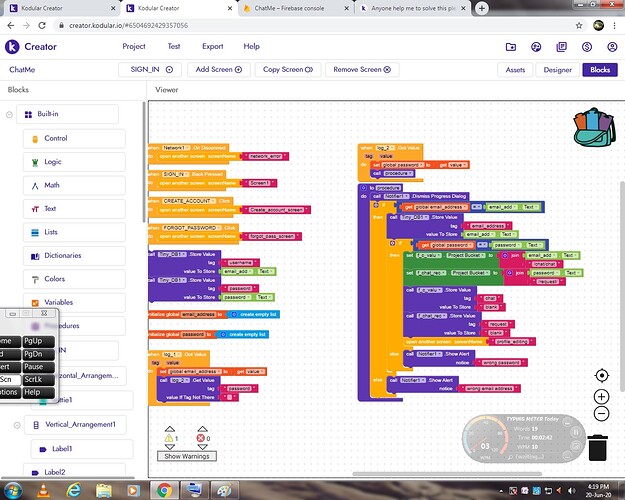This screenshot has width=625, height=500.
Task: Toggle mutator gear on procedure block
Action: point(363,187)
